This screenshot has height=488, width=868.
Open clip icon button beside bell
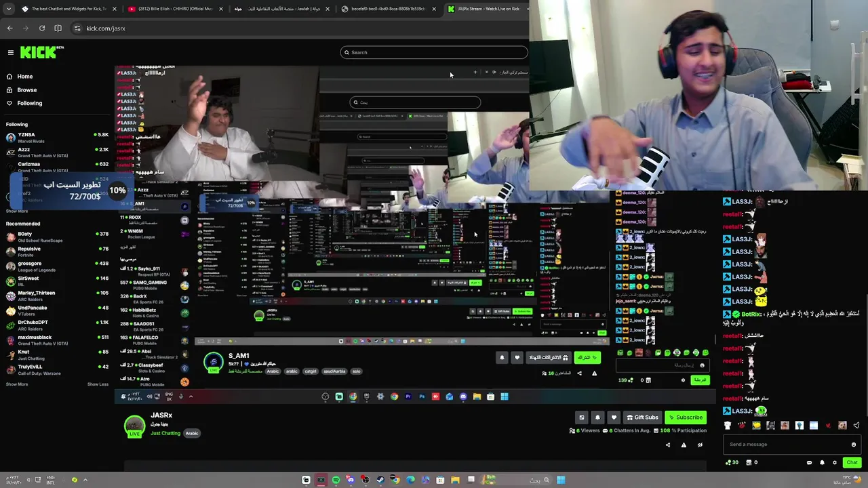(581, 418)
